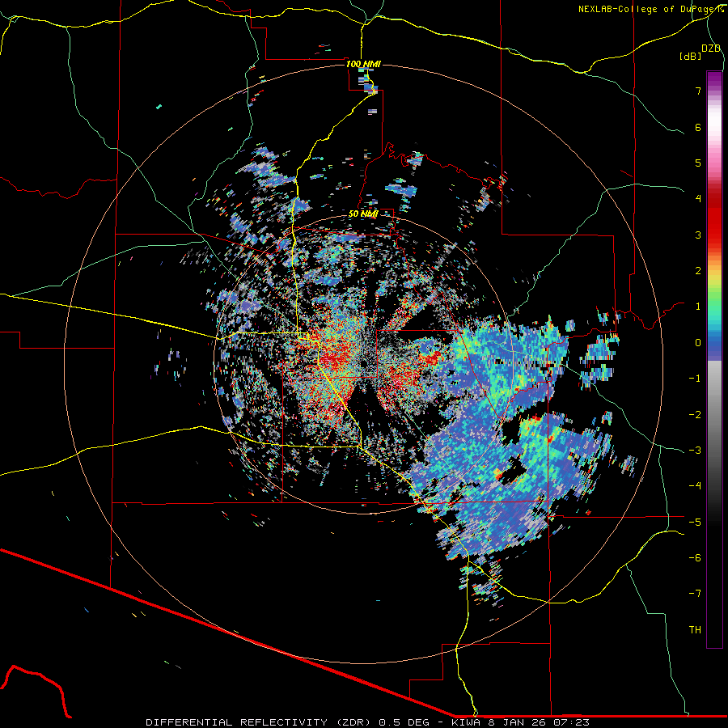The height and width of the screenshot is (728, 728).
Task: Click the positive 5 dB scale value
Action: tap(698, 163)
